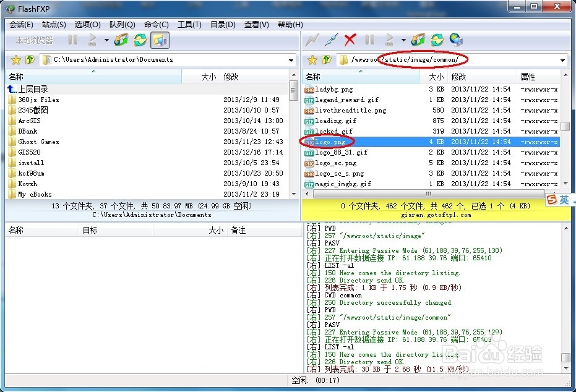Open the 命令(C) menu

pyautogui.click(x=157, y=25)
